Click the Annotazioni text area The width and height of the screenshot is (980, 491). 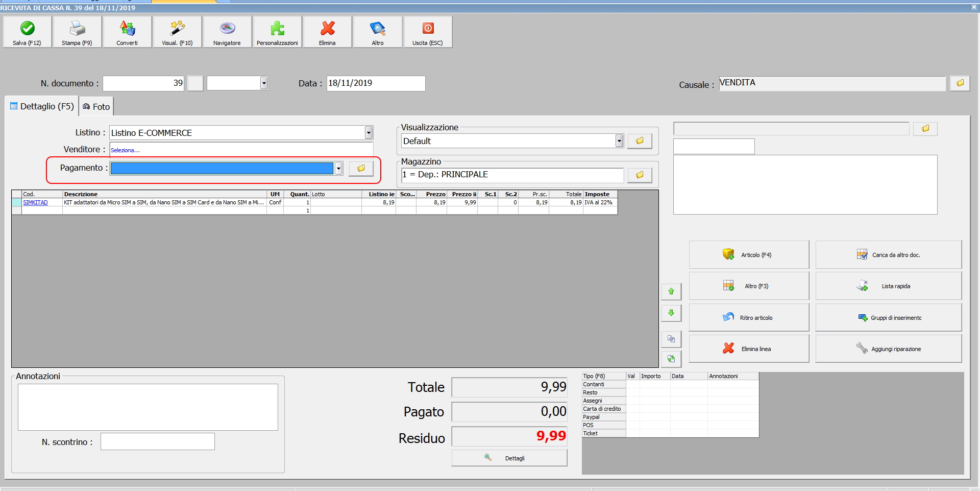coord(148,407)
